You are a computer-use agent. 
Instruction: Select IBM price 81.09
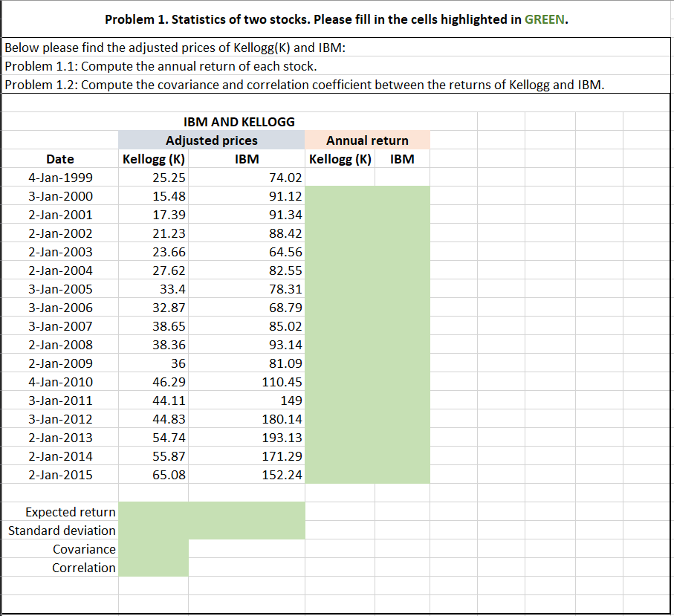coord(247,363)
